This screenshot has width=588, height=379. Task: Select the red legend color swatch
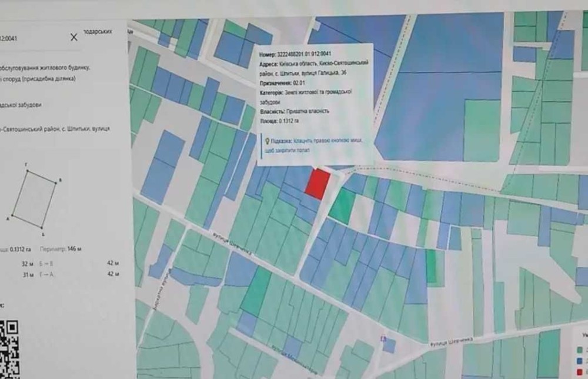click(580, 372)
